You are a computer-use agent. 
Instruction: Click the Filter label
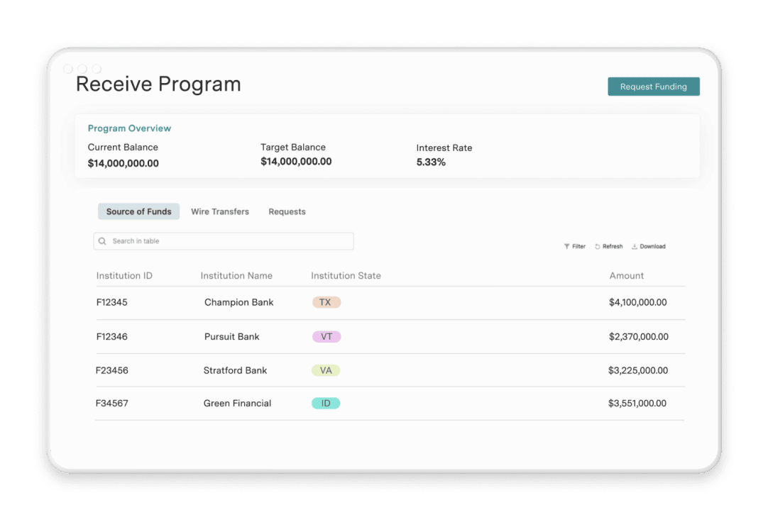[x=578, y=246]
